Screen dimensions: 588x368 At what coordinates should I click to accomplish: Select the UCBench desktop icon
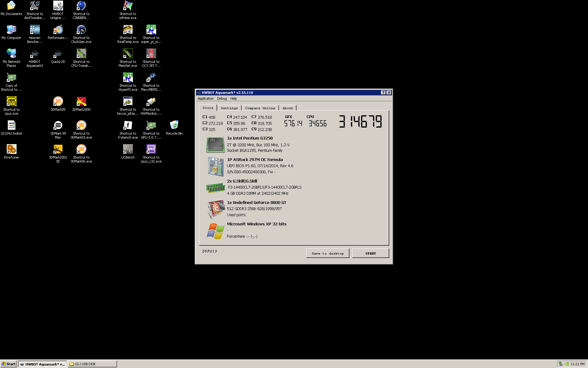128,152
